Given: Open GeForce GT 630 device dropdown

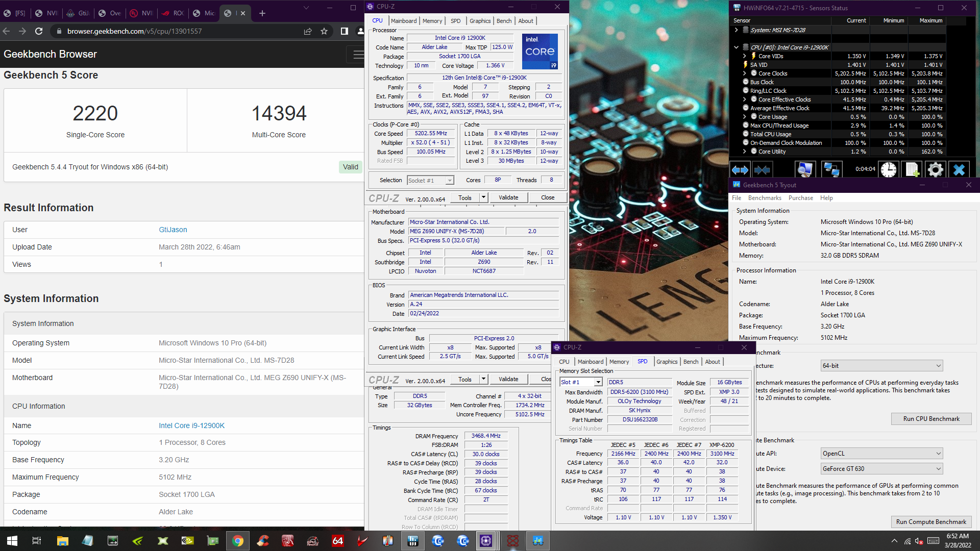Looking at the screenshot, I should pyautogui.click(x=881, y=469).
